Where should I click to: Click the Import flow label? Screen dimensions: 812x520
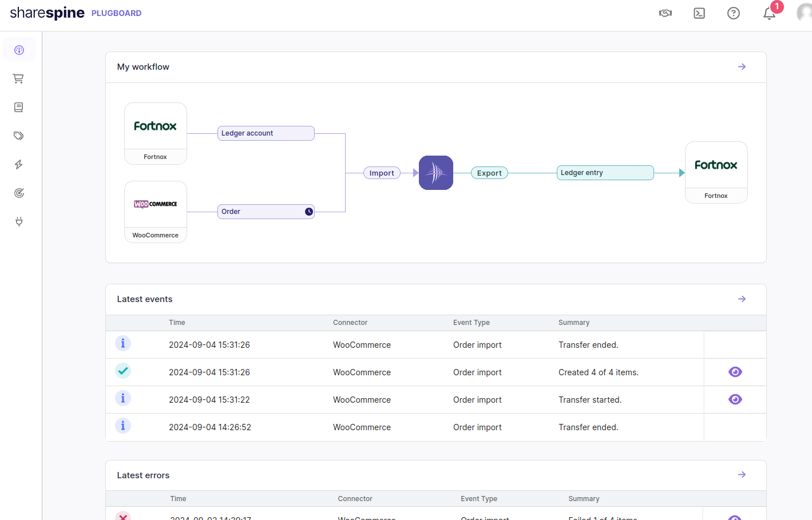[382, 173]
